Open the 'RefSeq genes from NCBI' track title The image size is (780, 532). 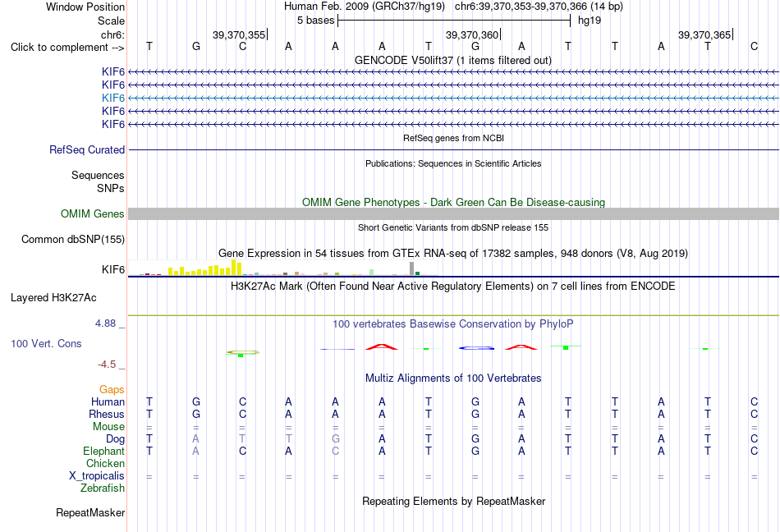click(453, 138)
